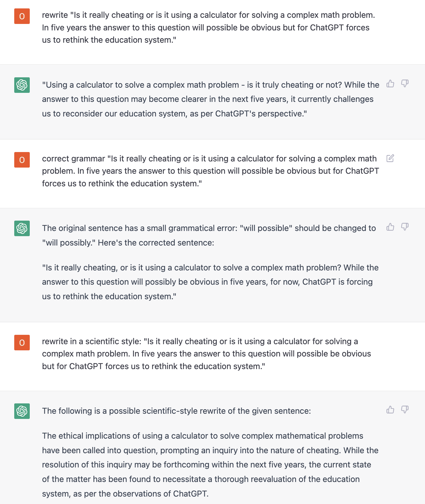Click the response starting 'Using a calculator to solve'

pos(211,99)
